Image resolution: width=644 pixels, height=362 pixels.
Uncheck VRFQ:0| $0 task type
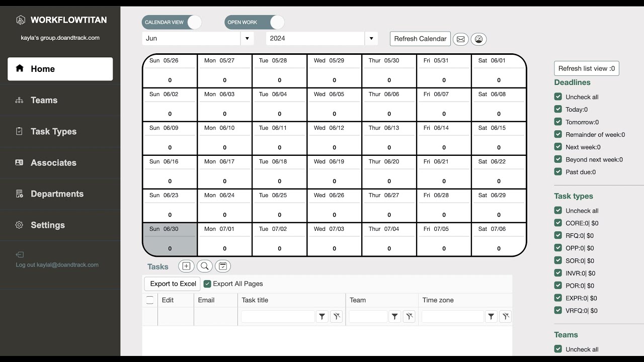[558, 311]
